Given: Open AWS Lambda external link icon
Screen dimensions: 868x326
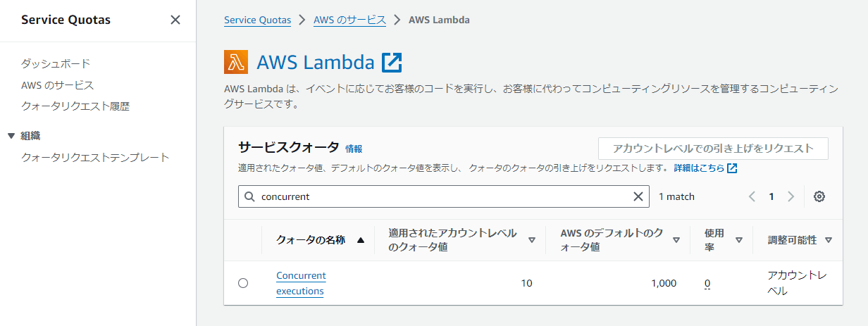Looking at the screenshot, I should coord(392,62).
